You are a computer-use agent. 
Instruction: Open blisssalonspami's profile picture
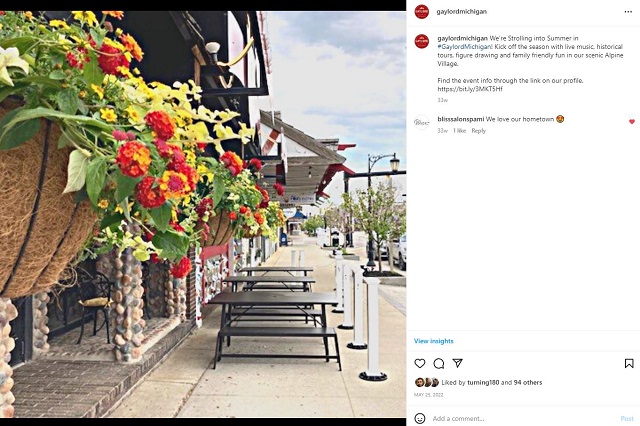point(422,122)
